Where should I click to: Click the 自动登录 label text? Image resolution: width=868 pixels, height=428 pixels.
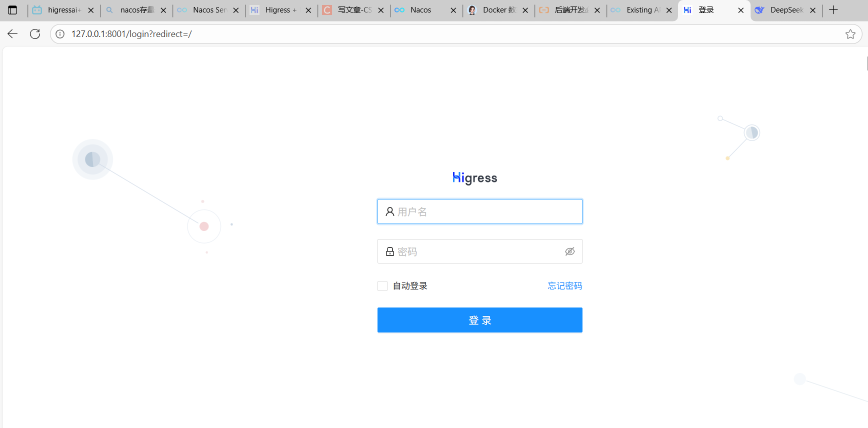coord(410,286)
